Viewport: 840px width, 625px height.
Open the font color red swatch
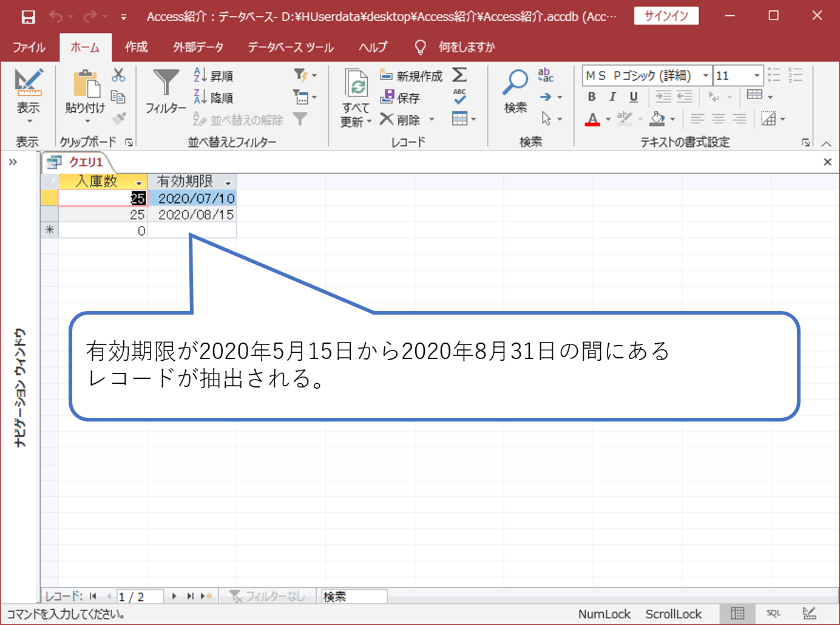tap(592, 119)
